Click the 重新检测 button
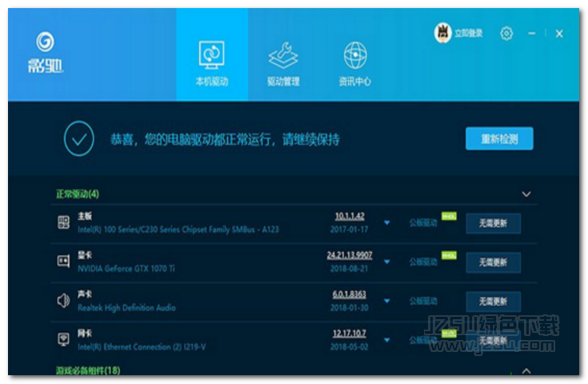 click(x=499, y=138)
